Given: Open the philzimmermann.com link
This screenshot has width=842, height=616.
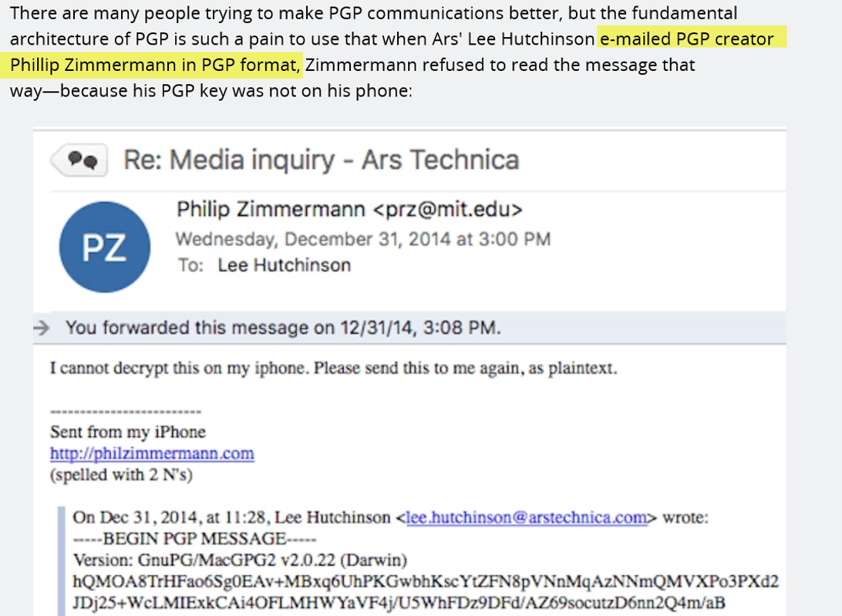Looking at the screenshot, I should (x=152, y=453).
